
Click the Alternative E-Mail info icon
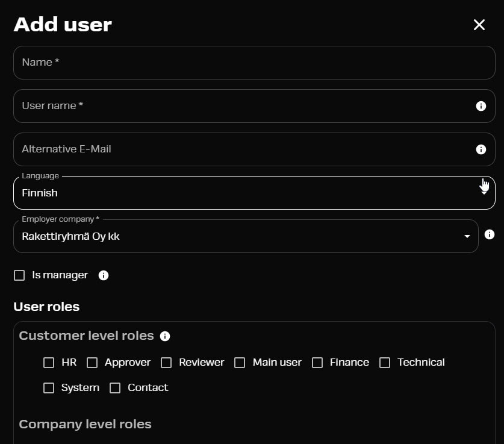[481, 149]
